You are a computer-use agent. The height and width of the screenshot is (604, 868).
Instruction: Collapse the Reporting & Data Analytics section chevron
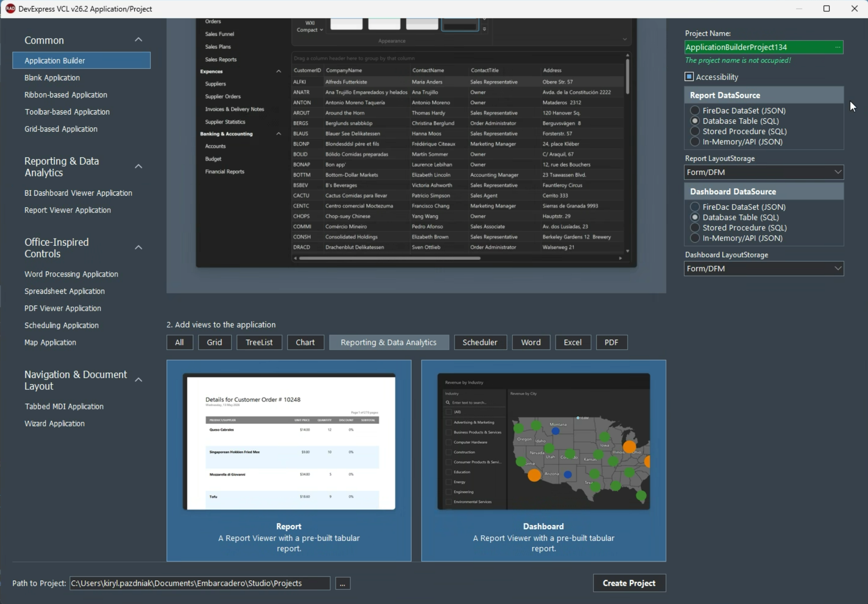point(138,166)
